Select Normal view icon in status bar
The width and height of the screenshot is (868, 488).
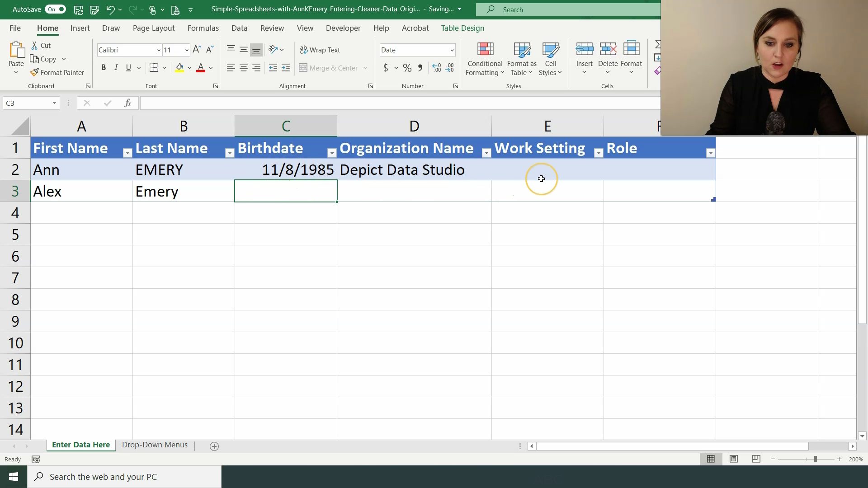coord(711,459)
